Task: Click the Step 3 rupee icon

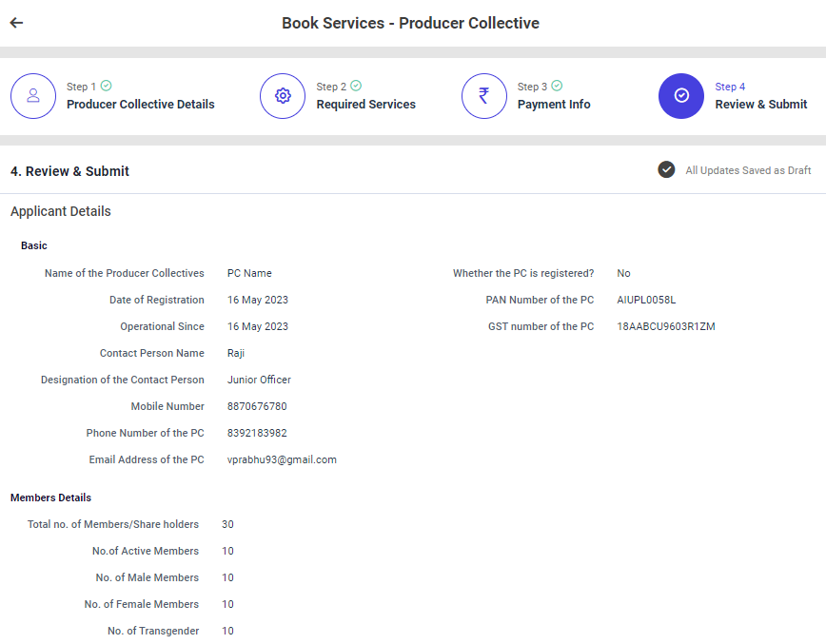Action: 484,96
